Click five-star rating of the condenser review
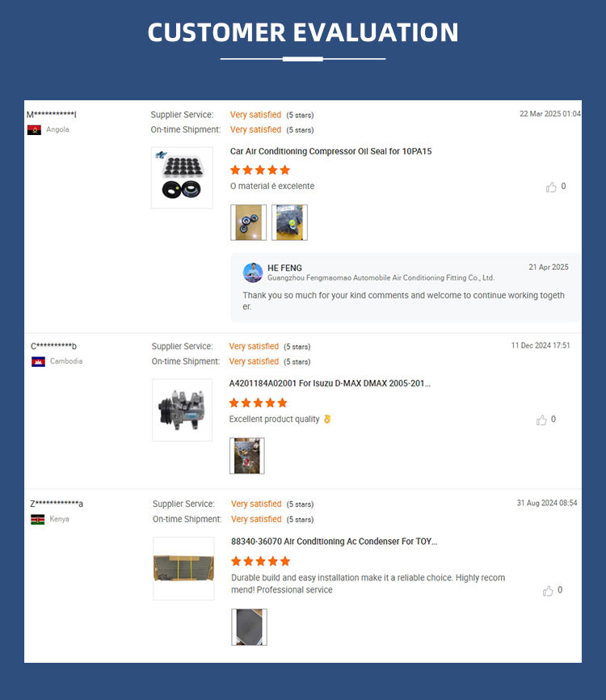 click(x=261, y=561)
